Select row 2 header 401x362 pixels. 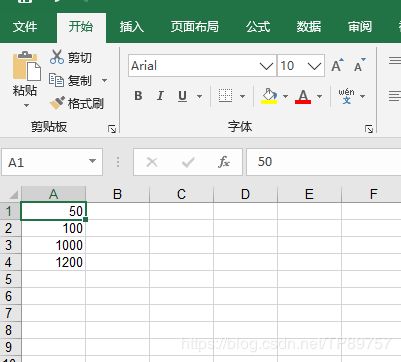pyautogui.click(x=10, y=228)
